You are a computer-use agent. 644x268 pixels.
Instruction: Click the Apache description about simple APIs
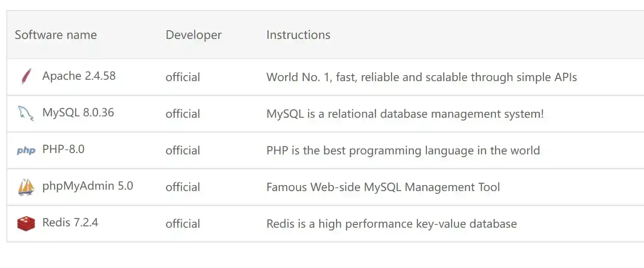(x=421, y=77)
